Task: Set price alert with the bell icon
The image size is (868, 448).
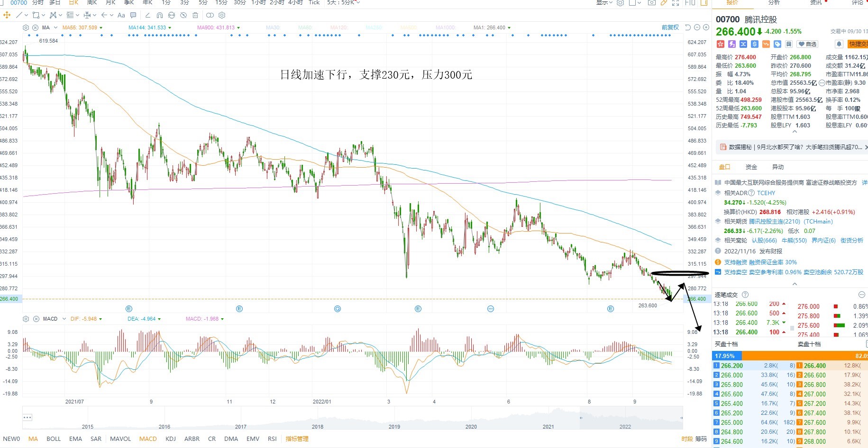Action: pyautogui.click(x=839, y=44)
